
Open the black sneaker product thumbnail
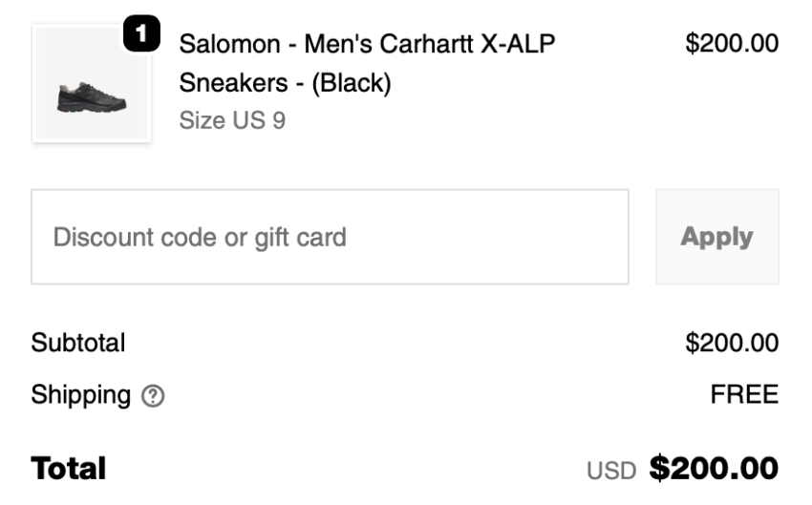[92, 85]
